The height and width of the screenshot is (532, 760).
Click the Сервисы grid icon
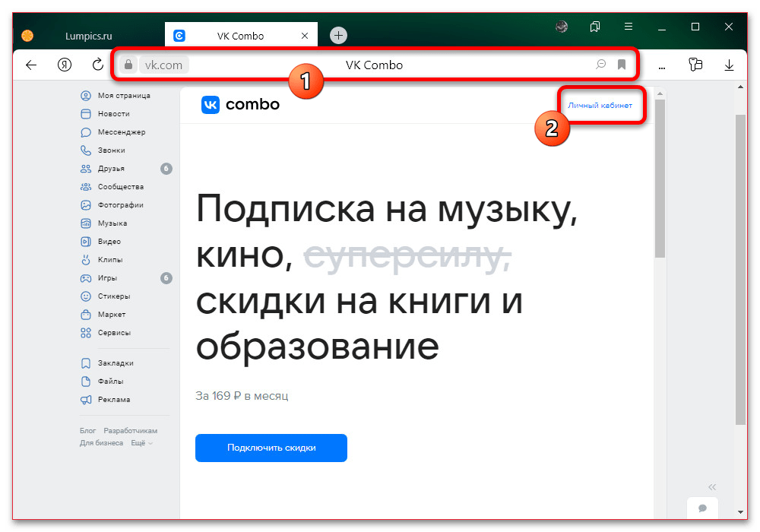86,333
